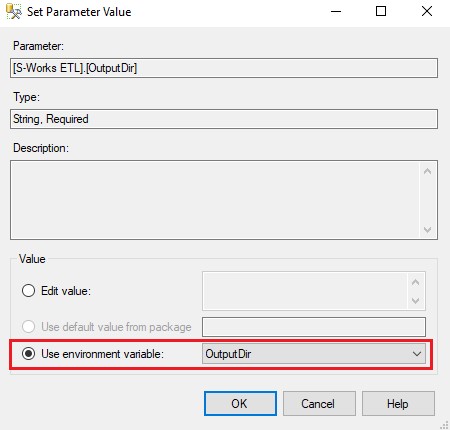This screenshot has height=430, width=450.
Task: Open the OutputDir environment variable dropdown
Action: point(314,354)
